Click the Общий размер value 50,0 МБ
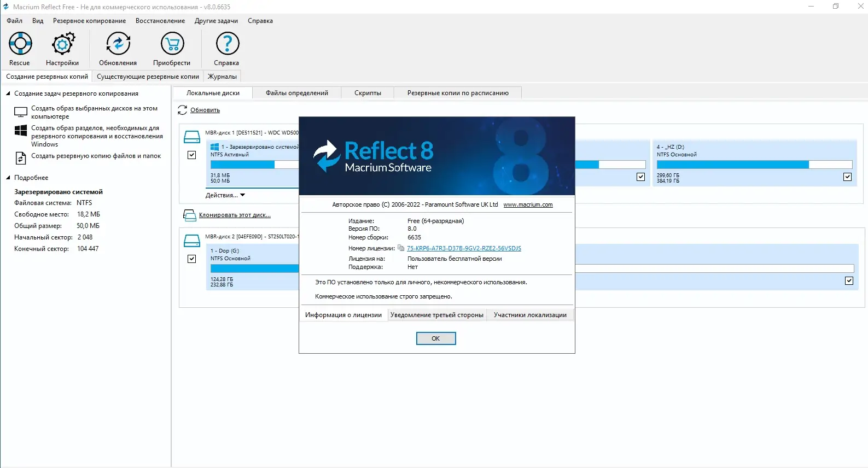The width and height of the screenshot is (868, 468). (88, 226)
